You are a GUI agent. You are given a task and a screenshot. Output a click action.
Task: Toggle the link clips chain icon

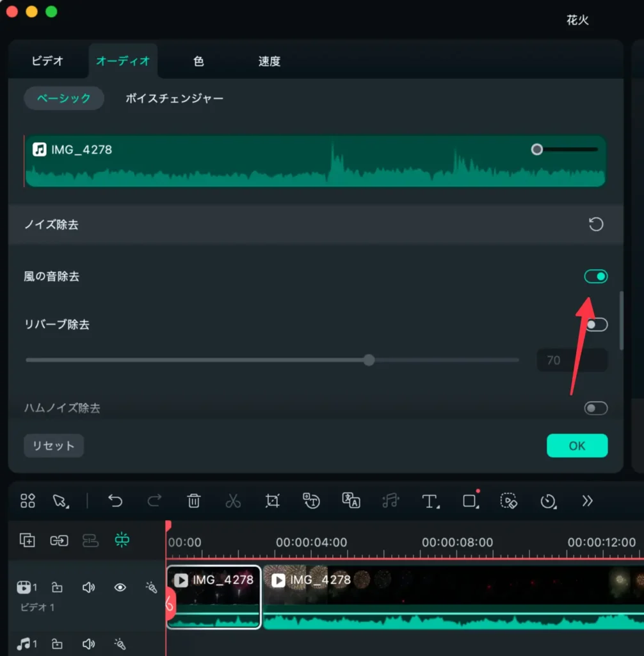pyautogui.click(x=59, y=540)
